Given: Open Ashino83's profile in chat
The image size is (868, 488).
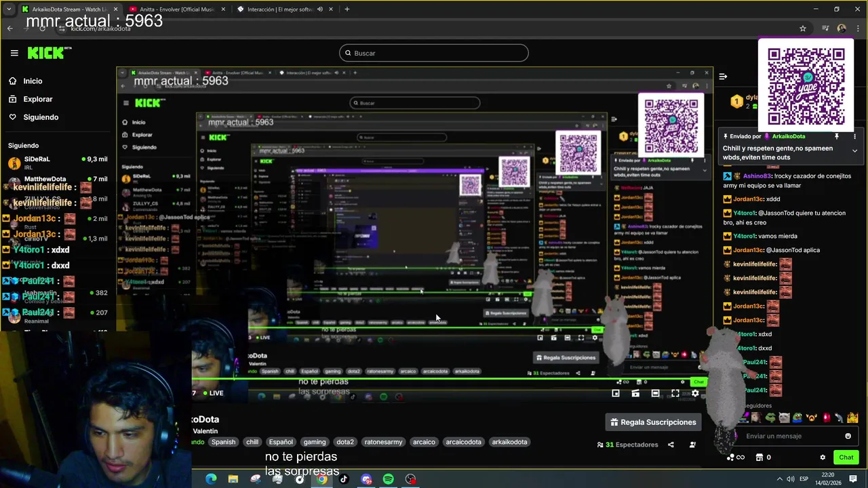Looking at the screenshot, I should pos(757,176).
